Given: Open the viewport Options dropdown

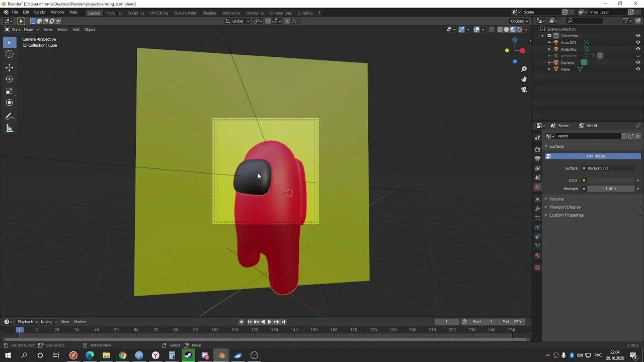Looking at the screenshot, I should click(x=519, y=21).
